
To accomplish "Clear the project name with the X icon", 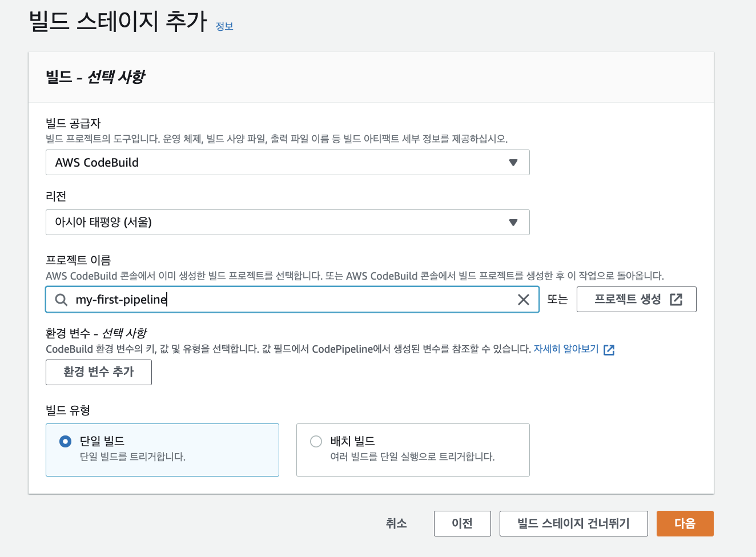I will pos(524,300).
